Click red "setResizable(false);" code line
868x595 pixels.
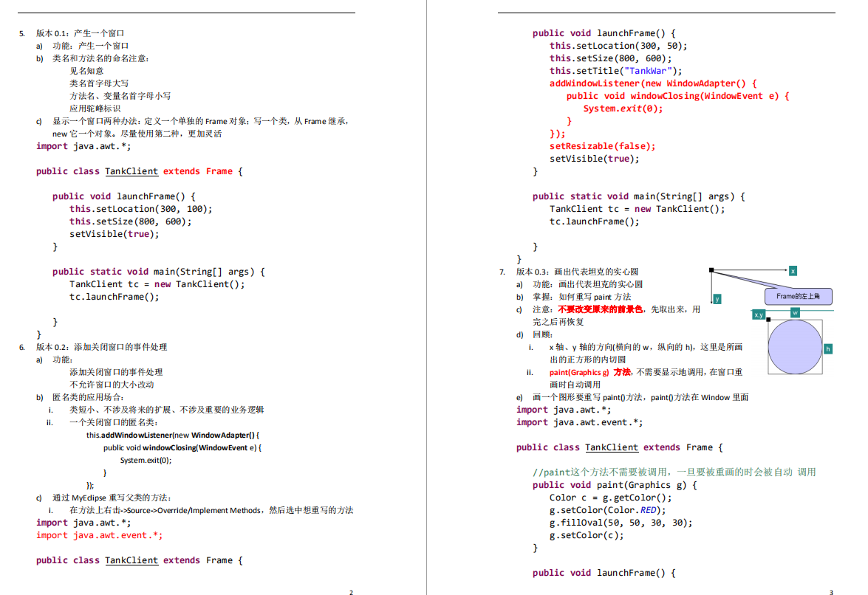602,146
